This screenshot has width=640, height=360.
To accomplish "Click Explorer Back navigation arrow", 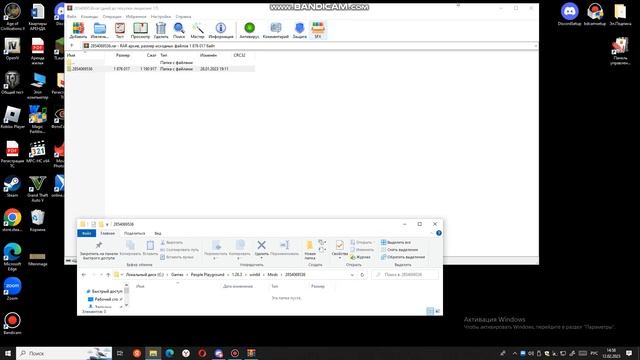I will click(x=84, y=275).
